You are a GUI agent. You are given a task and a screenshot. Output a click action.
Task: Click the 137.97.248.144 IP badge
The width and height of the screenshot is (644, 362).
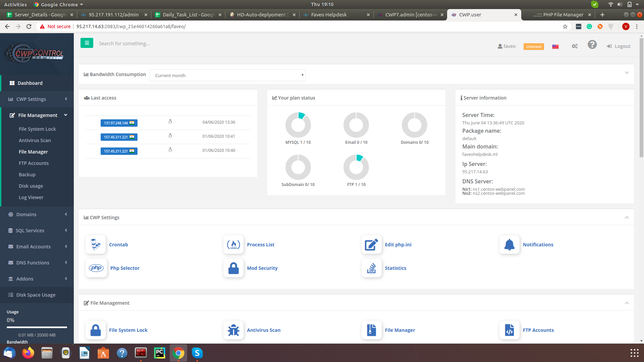(x=119, y=123)
